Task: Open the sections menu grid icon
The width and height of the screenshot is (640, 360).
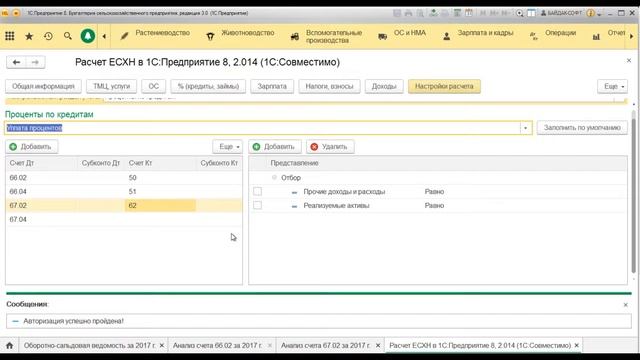Action: (x=10, y=36)
